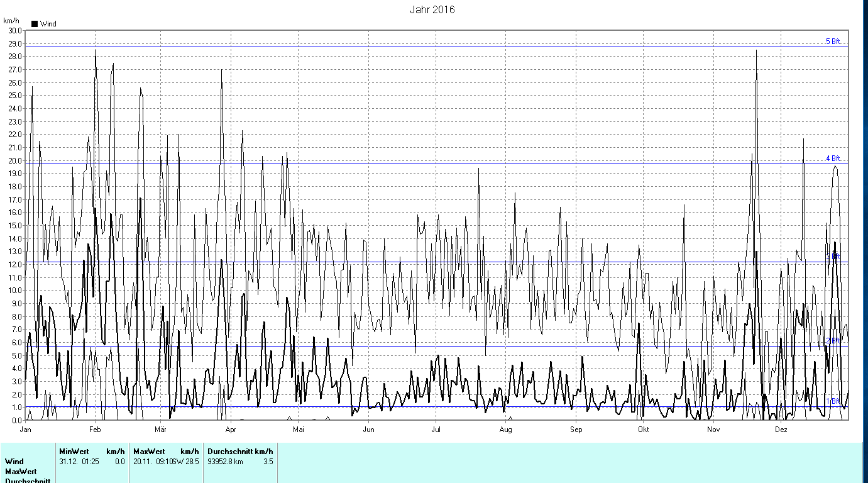The width and height of the screenshot is (868, 483).
Task: Click the 3.5 average wind value
Action: tap(268, 462)
